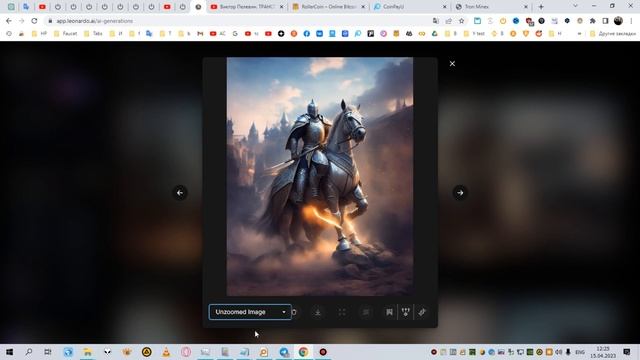Open Task View on the taskbar
640x360 pixels.
pos(48,352)
